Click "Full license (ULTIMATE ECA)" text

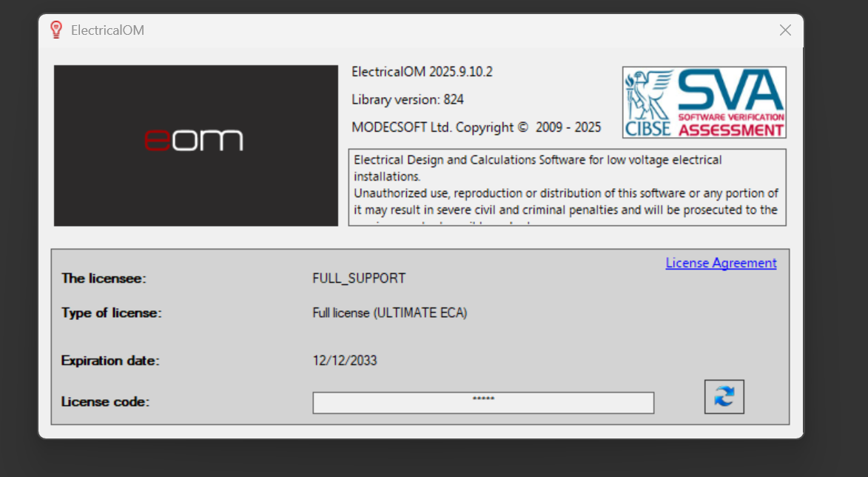(390, 313)
